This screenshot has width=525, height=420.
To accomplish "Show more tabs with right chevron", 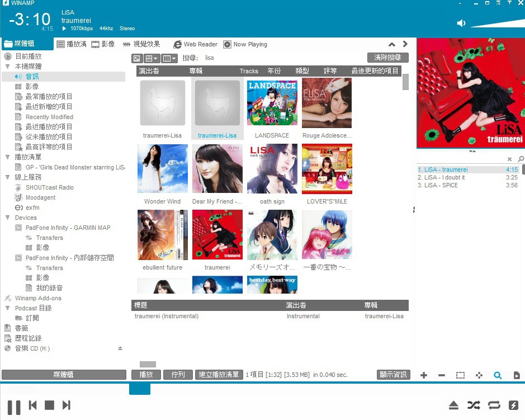I will [405, 44].
